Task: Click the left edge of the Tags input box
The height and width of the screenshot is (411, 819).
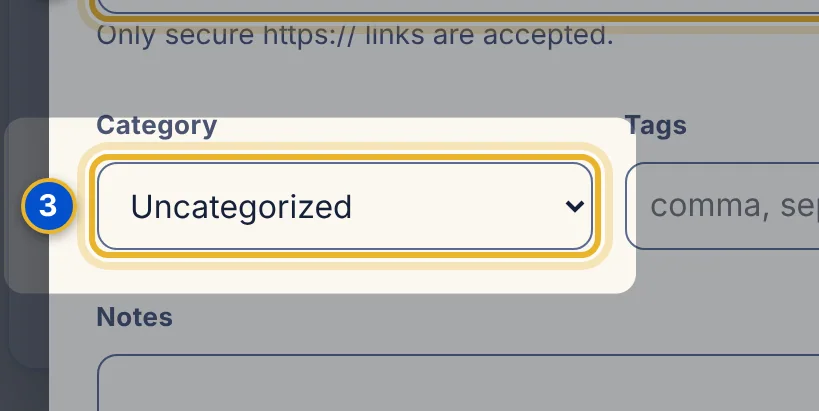Action: [626, 206]
